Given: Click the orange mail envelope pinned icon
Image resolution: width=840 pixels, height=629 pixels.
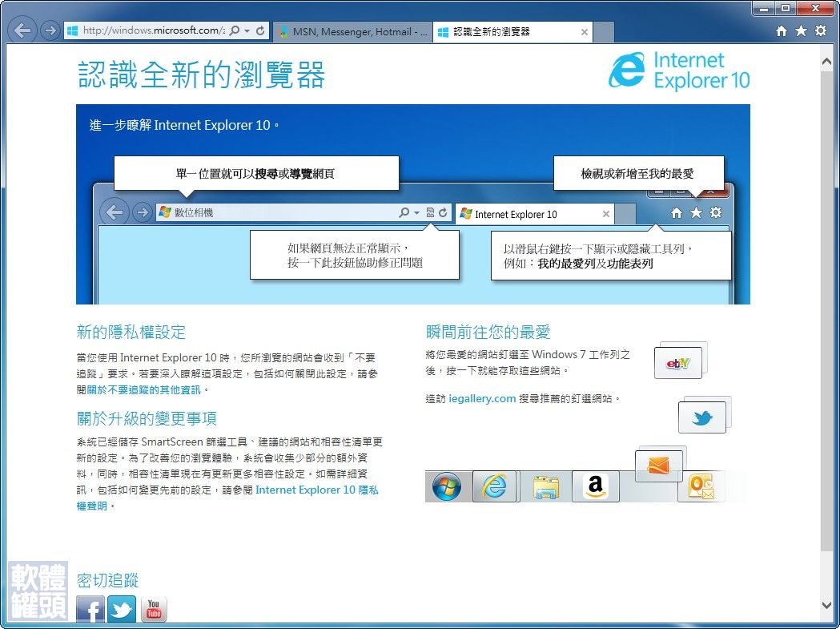Looking at the screenshot, I should click(658, 466).
